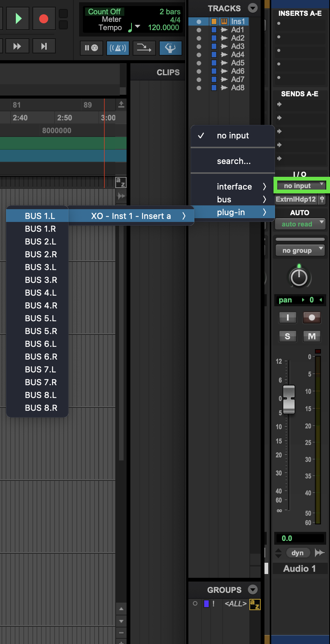Viewport: 330px width, 644px height.
Task: Select BUS 1.R from the list
Action: (x=37, y=229)
